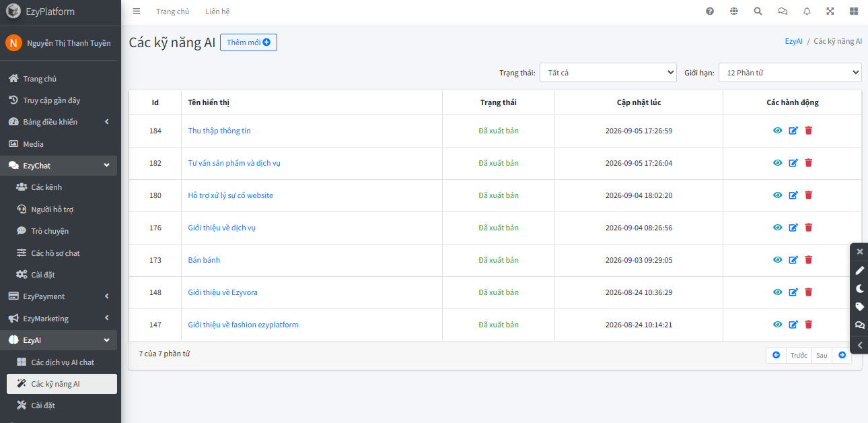Edit the 'Giới thiệu về Ezyvora' skill

(793, 292)
